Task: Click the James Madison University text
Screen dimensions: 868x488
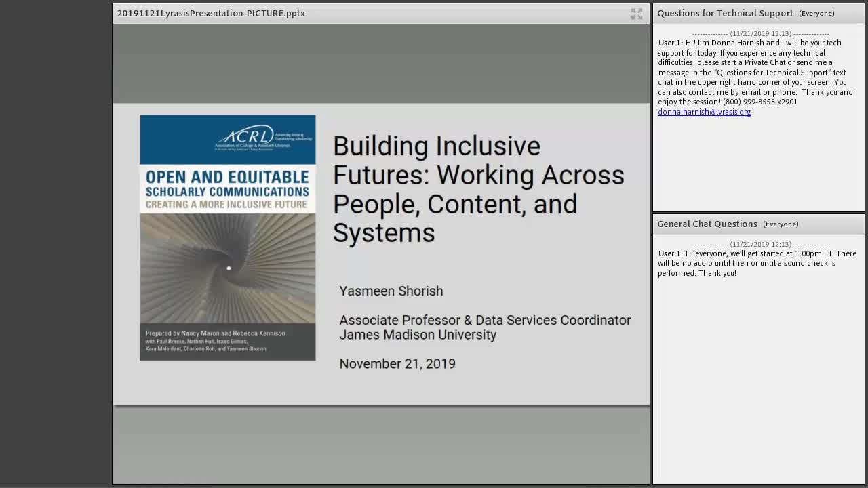Action: tap(418, 335)
